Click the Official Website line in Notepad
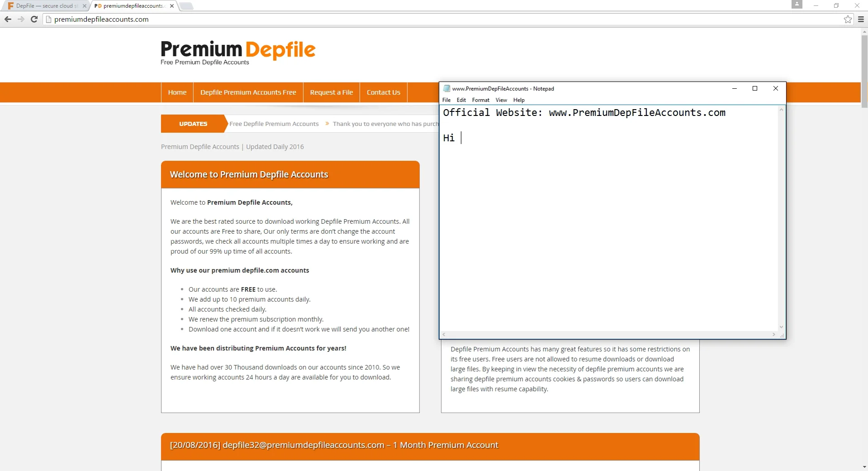Image resolution: width=868 pixels, height=471 pixels. (584, 113)
